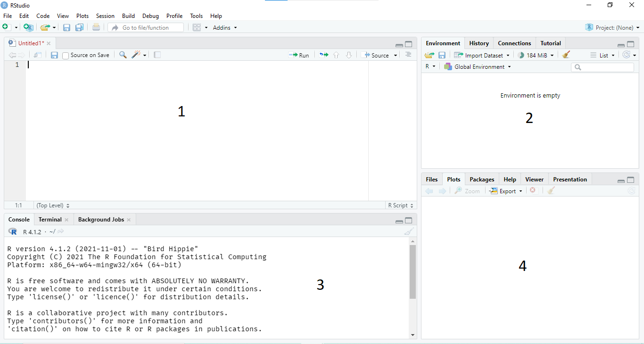This screenshot has height=344, width=644.
Task: Click the broom icon to clear the console
Action: click(x=409, y=231)
